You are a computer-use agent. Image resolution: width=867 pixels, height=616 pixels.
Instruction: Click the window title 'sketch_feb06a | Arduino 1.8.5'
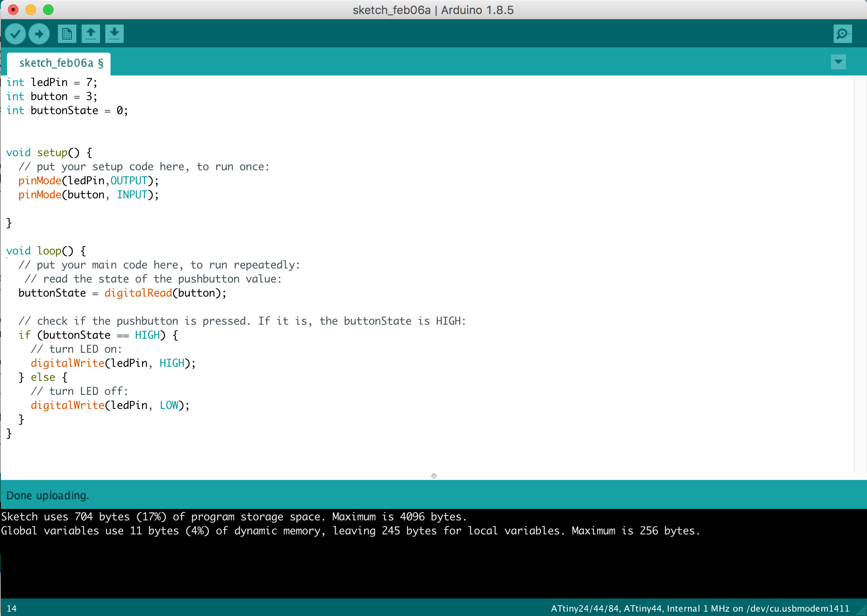[433, 10]
